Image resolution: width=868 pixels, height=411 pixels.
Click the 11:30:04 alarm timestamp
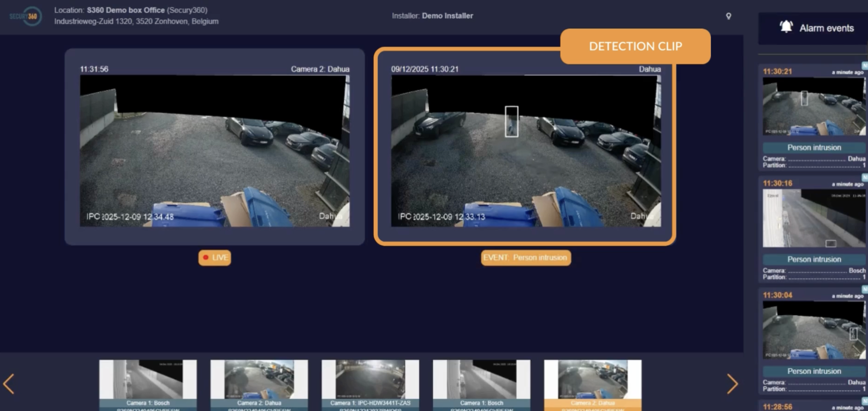pos(777,295)
